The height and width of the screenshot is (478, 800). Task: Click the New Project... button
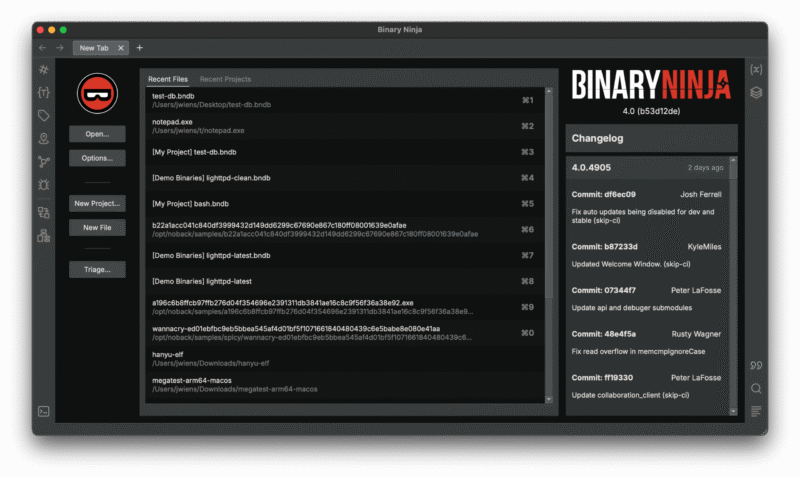pos(97,203)
